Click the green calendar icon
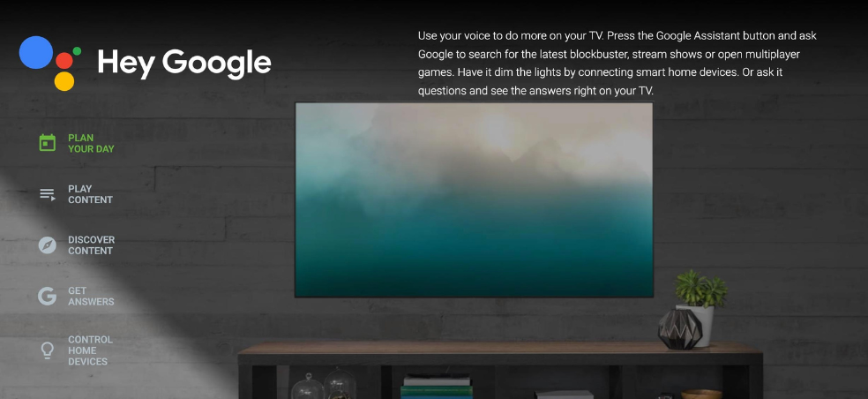868x399 pixels. click(48, 143)
